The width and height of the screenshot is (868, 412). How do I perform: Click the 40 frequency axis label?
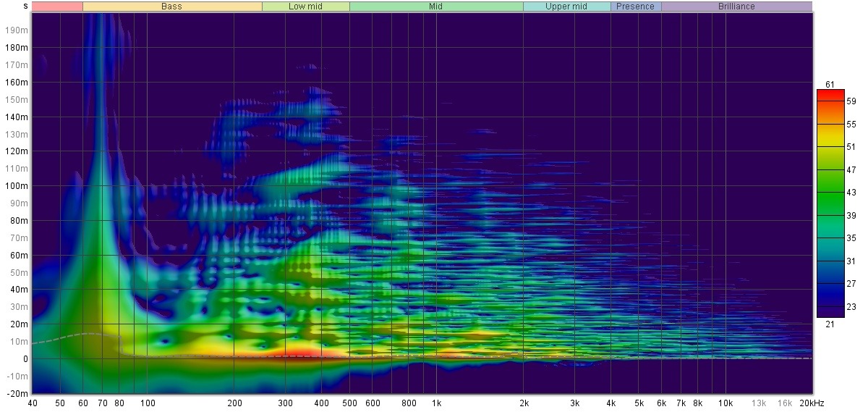tap(33, 403)
